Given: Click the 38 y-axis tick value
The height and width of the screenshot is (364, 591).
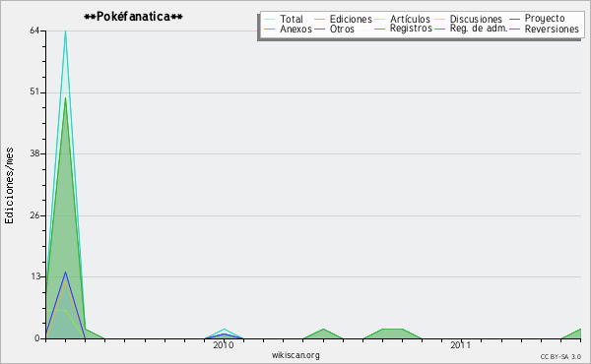Looking at the screenshot, I should coord(34,153).
